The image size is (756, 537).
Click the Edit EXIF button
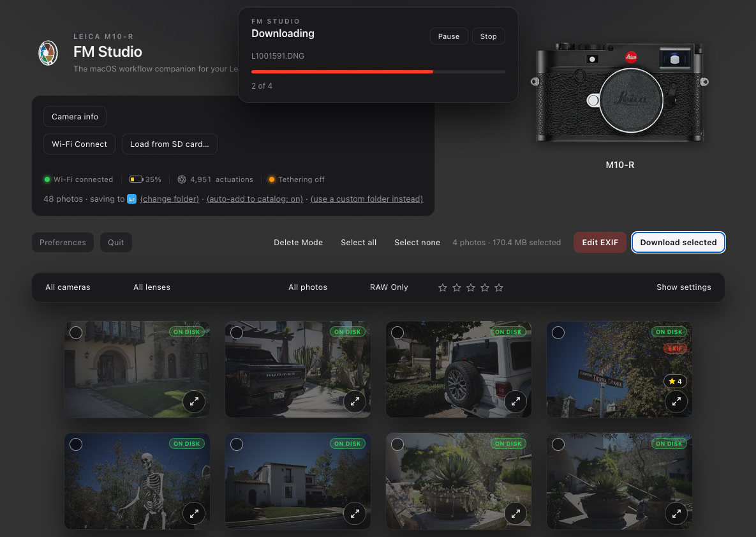pyautogui.click(x=600, y=242)
